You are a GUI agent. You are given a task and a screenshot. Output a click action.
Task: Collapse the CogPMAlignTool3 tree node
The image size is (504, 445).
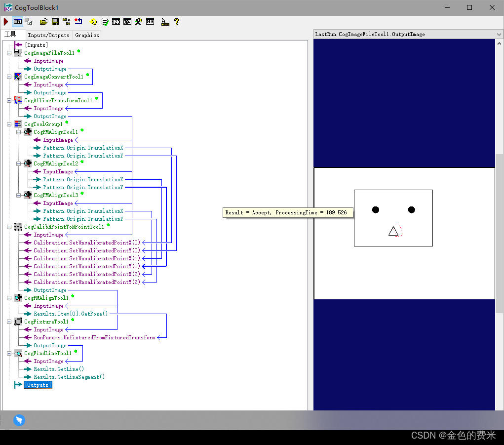pos(19,195)
